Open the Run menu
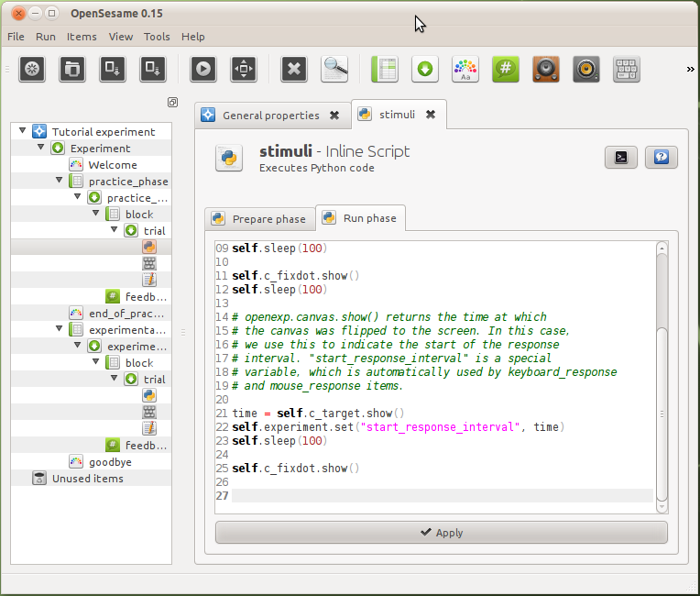The width and height of the screenshot is (700, 596). coord(46,37)
